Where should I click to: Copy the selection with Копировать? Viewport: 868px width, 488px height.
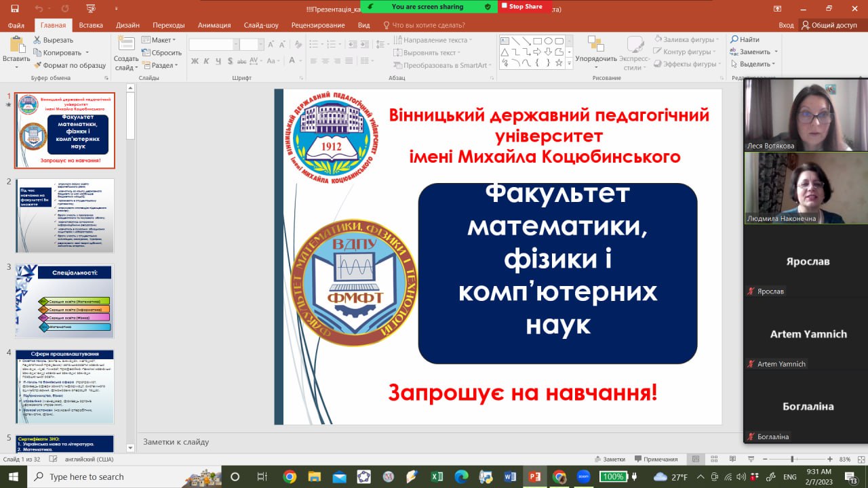(58, 52)
